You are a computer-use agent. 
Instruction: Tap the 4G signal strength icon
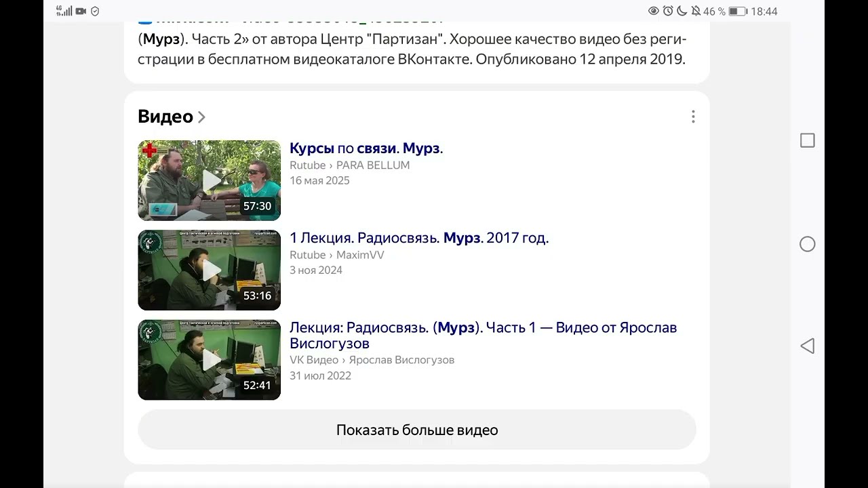pos(63,11)
